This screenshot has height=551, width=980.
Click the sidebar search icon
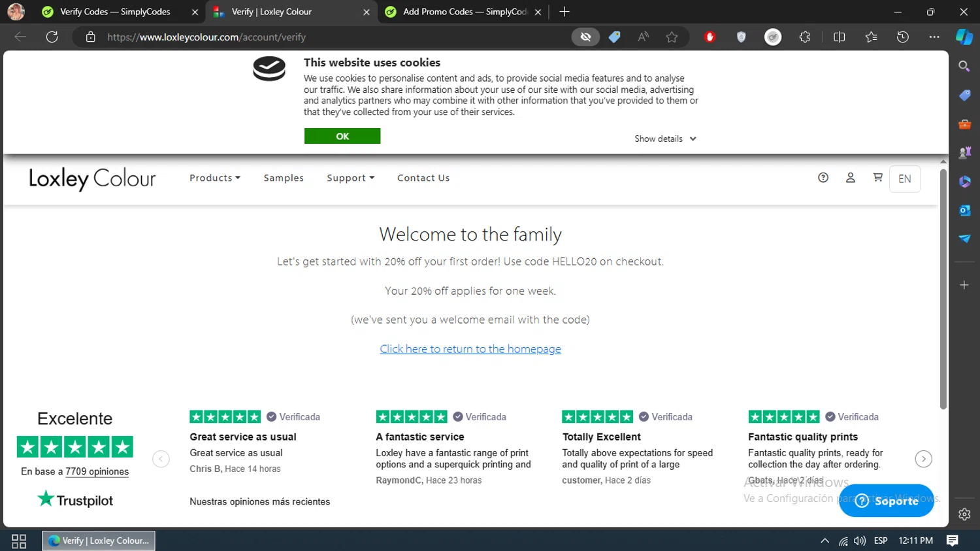[x=964, y=66]
